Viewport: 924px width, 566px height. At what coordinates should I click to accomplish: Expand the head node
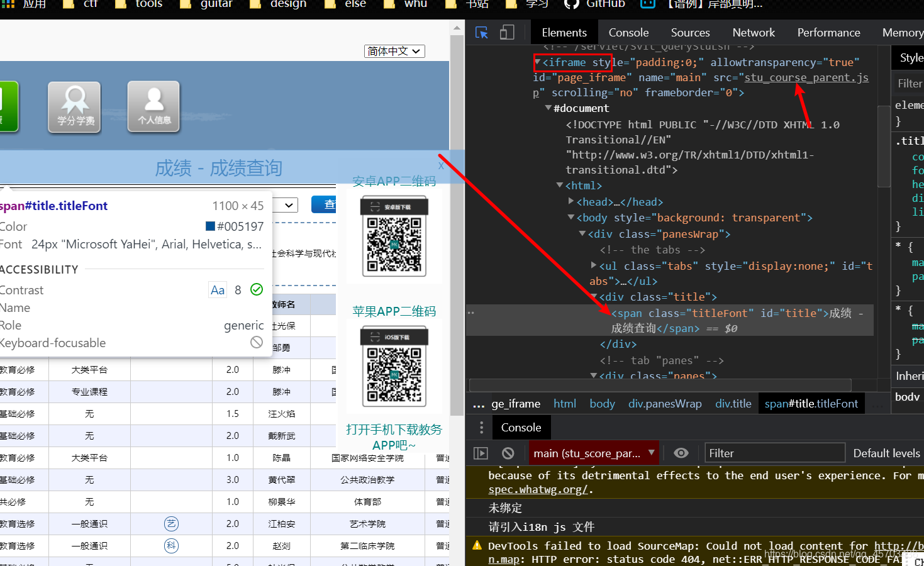click(571, 201)
